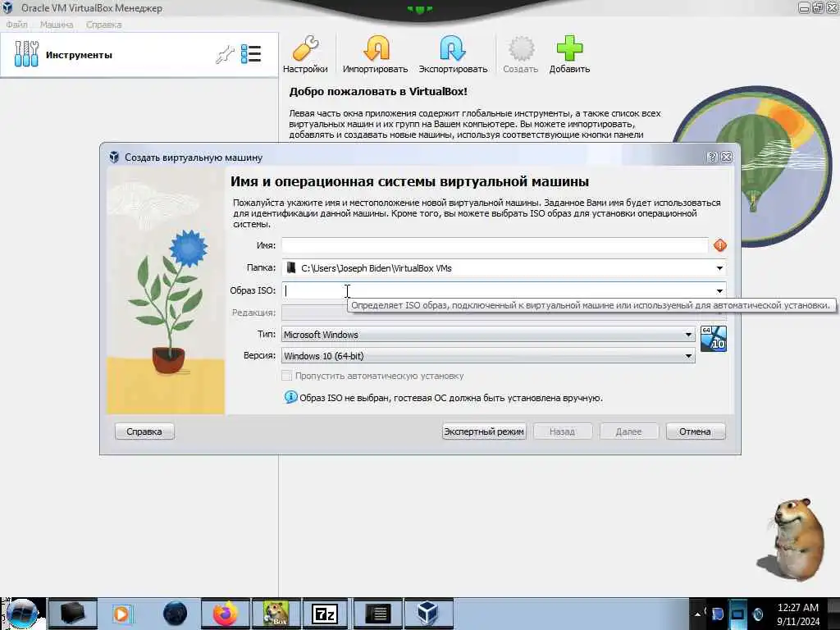Click the Назад button
840x630 pixels.
click(562, 431)
